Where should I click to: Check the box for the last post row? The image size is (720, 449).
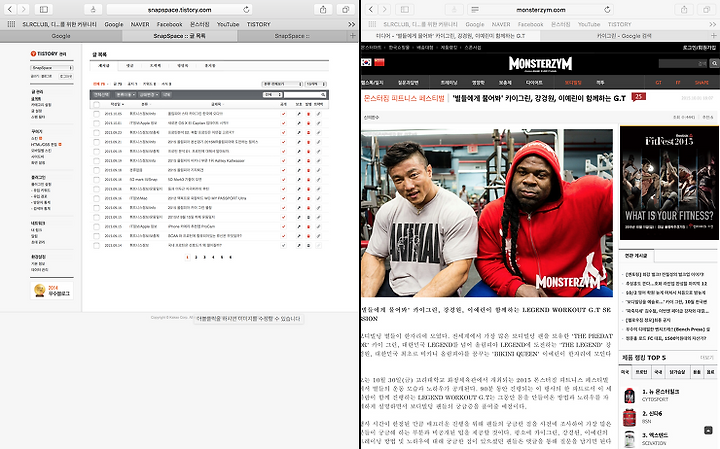coord(96,246)
